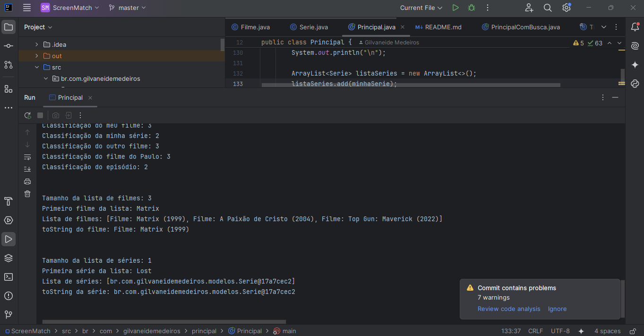Switch to README.md tab
The width and height of the screenshot is (644, 336).
pos(438,27)
